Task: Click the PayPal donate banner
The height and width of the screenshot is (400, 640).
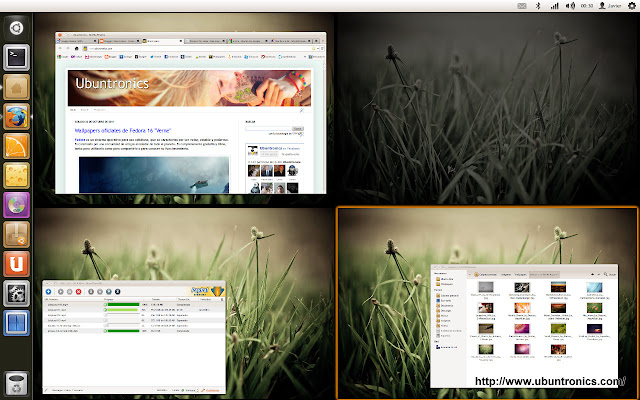Action: (x=207, y=291)
